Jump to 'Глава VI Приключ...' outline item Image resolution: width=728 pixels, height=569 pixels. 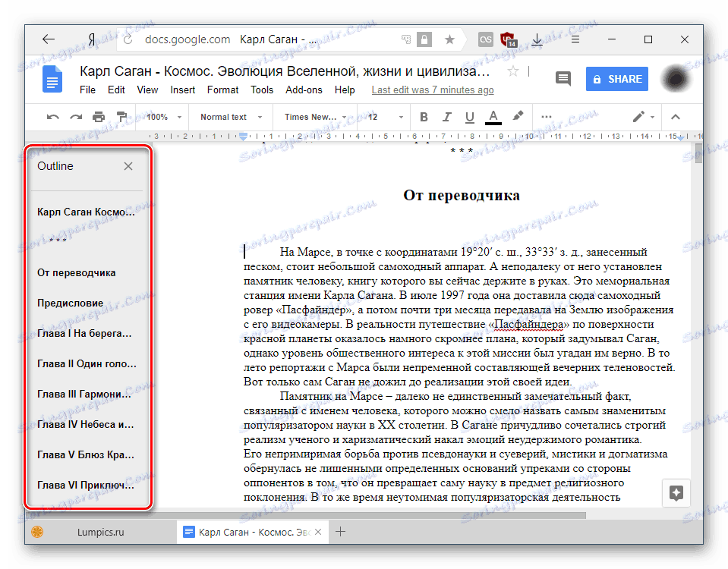point(86,485)
